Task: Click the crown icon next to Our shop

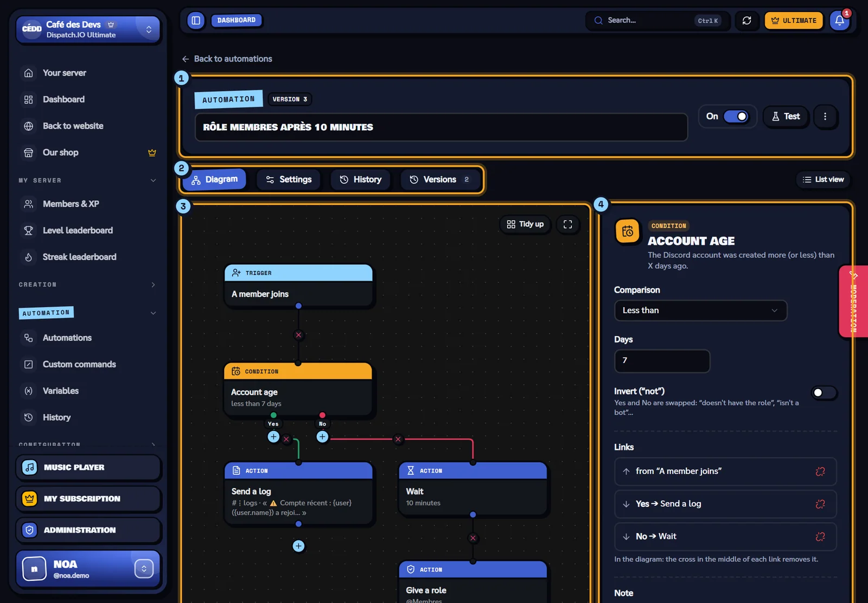Action: pyautogui.click(x=152, y=153)
